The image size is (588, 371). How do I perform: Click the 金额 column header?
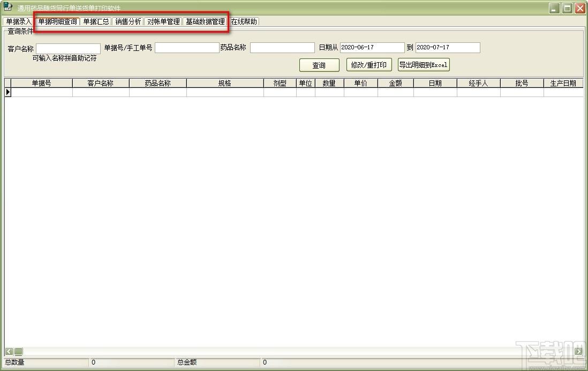396,83
